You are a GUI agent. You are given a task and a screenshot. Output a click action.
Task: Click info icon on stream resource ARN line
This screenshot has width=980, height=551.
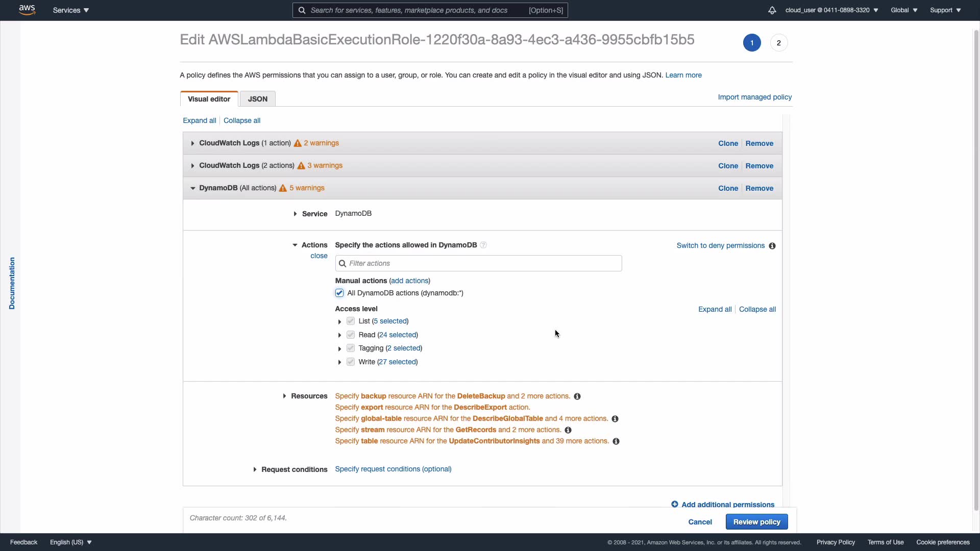[x=568, y=430]
